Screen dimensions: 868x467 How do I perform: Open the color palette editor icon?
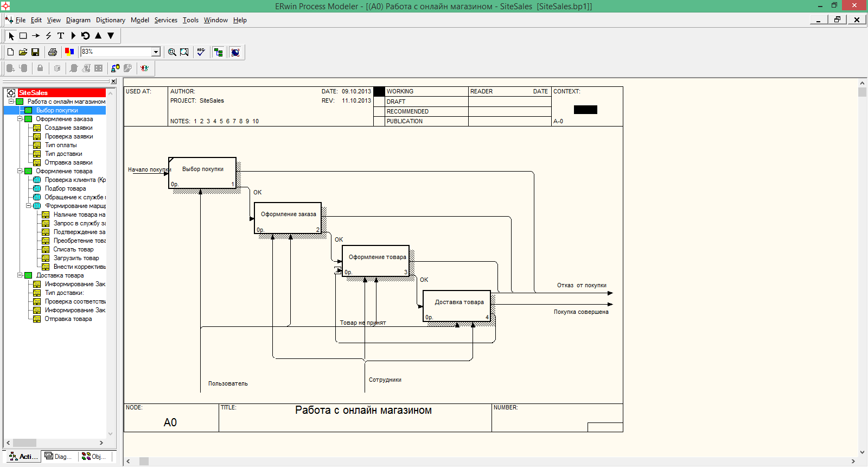click(x=69, y=52)
